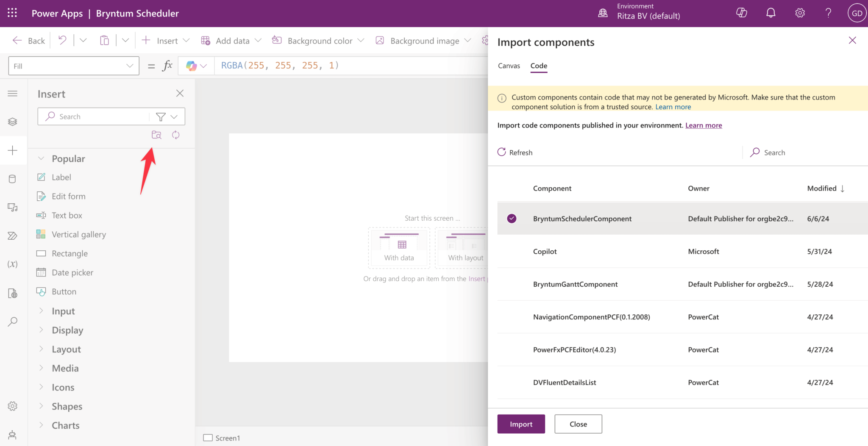
Task: Toggle the Screen1 checkbox
Action: (208, 438)
